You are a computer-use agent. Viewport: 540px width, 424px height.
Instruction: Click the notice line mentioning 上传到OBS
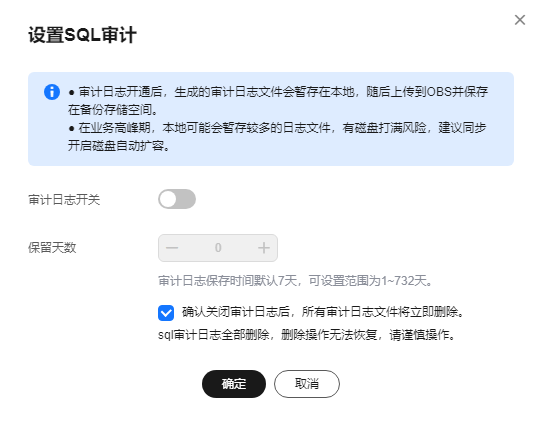278,92
